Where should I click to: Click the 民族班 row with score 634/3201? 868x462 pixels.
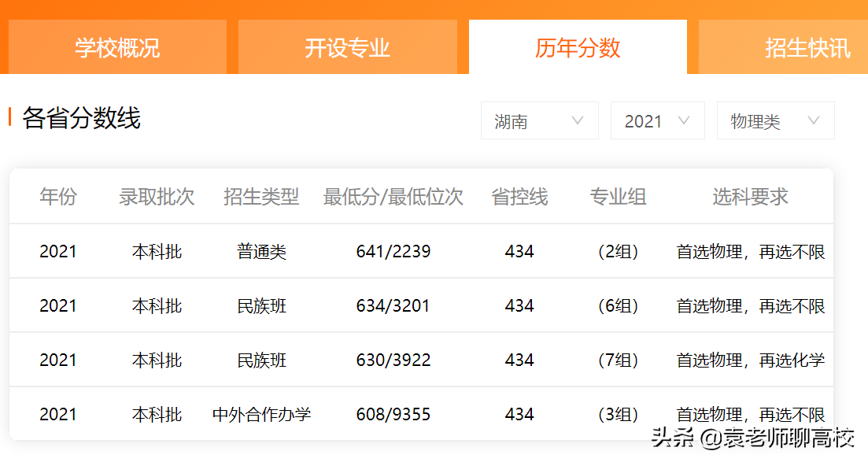click(394, 305)
